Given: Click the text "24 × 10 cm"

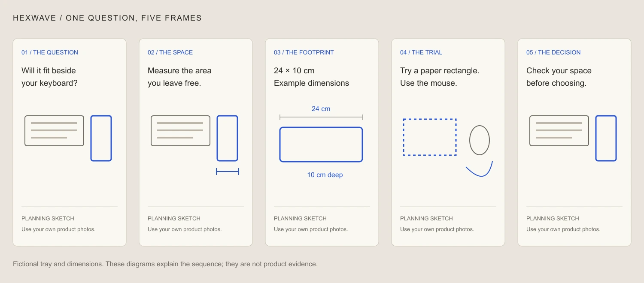Looking at the screenshot, I should click(x=294, y=71).
